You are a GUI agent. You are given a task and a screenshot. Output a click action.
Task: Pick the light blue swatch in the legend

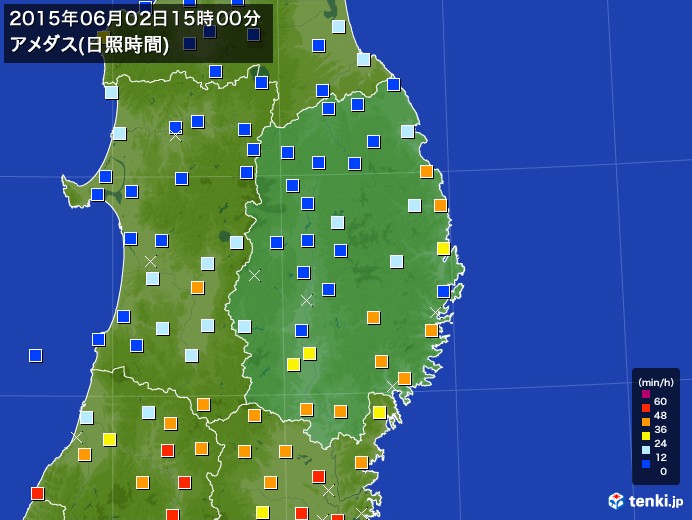[x=646, y=450]
